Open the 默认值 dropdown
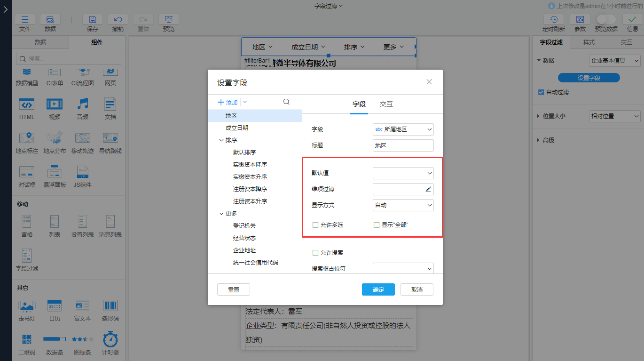Screen dimensions: 644x361 [x=403, y=173]
